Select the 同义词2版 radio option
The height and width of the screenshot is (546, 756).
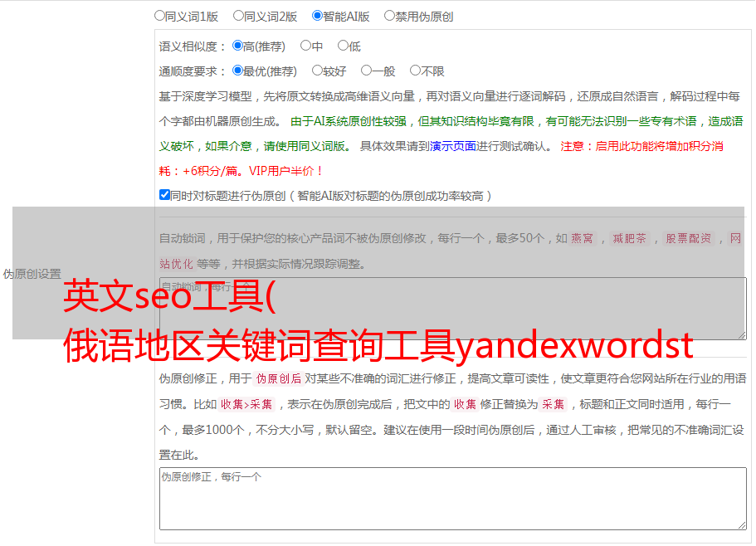[x=238, y=16]
